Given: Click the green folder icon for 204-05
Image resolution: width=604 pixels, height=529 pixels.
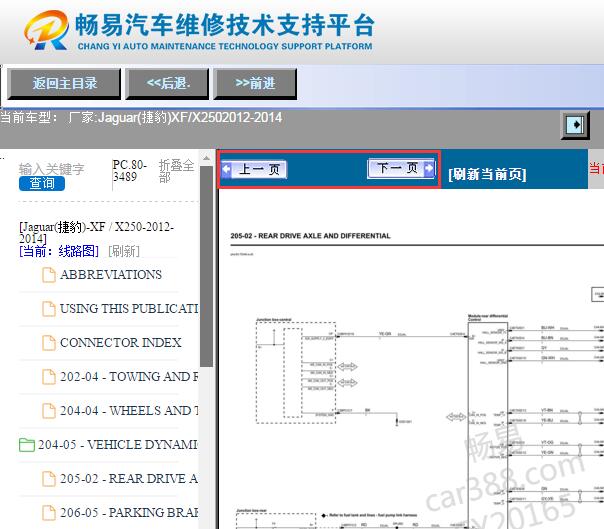Looking at the screenshot, I should (x=27, y=445).
